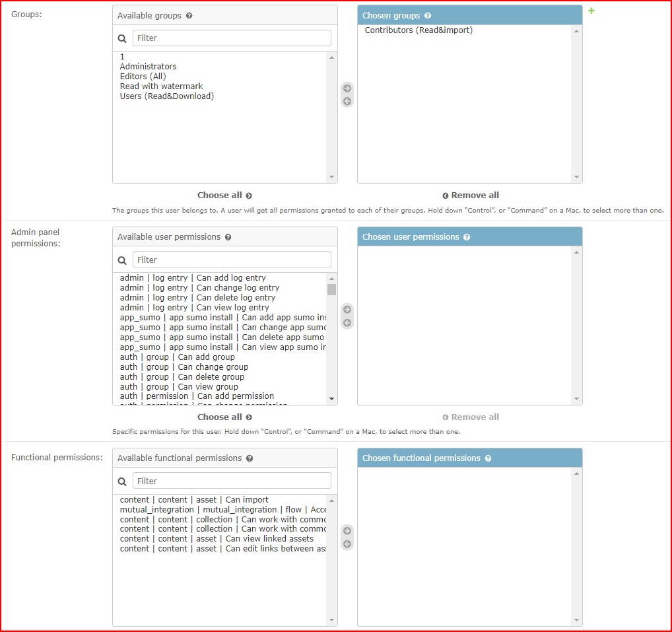Click down arrow of user permissions list scrollbar
The width and height of the screenshot is (672, 632).
[x=331, y=399]
